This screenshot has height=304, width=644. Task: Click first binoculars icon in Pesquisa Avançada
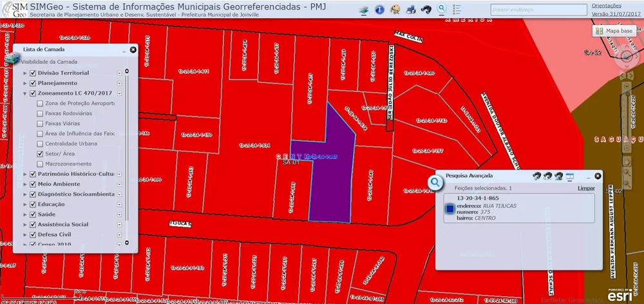pos(536,176)
